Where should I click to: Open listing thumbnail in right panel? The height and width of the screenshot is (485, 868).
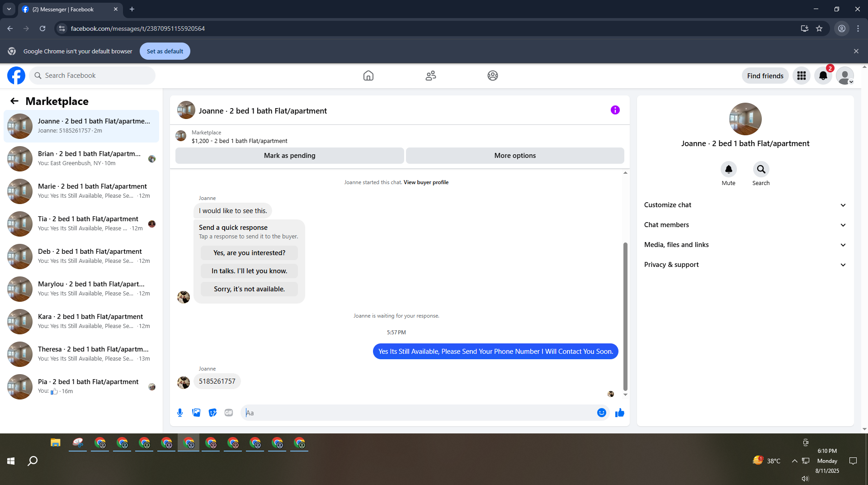tap(745, 119)
